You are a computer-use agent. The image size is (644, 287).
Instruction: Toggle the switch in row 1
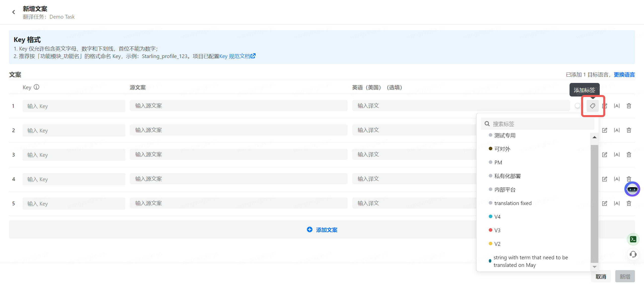(578, 106)
